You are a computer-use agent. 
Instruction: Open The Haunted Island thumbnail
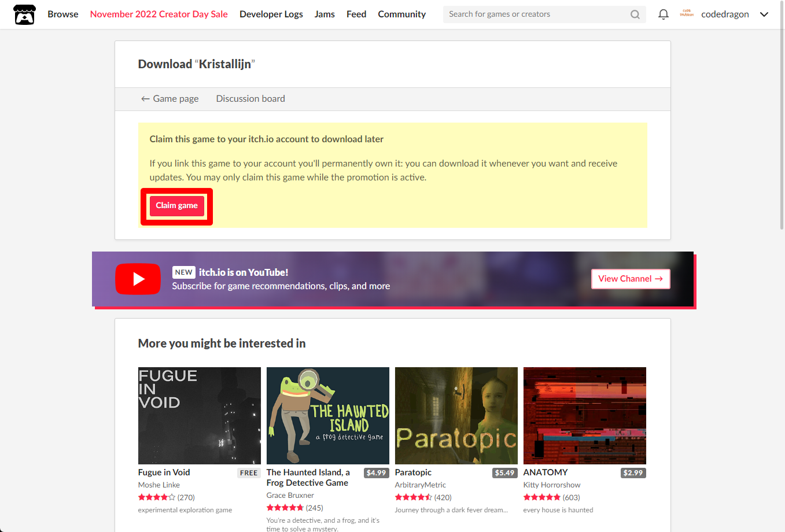coord(328,416)
